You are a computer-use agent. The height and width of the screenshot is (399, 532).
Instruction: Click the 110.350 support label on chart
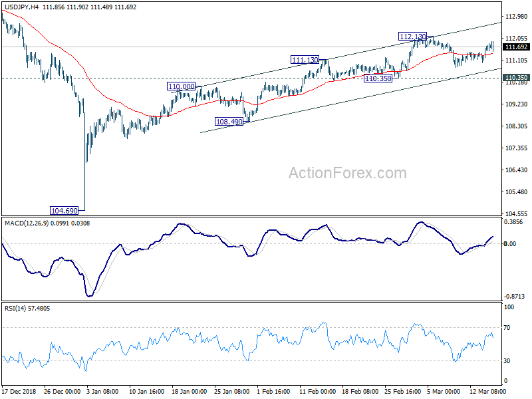pos(378,78)
